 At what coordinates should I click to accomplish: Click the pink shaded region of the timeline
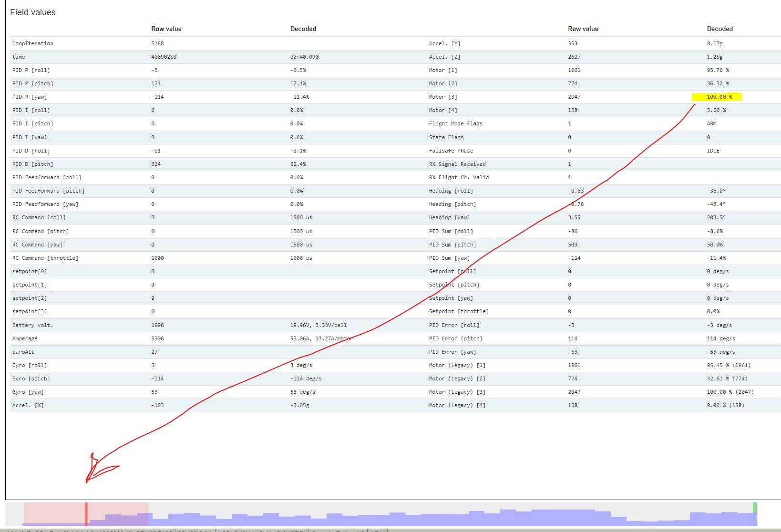[119, 509]
